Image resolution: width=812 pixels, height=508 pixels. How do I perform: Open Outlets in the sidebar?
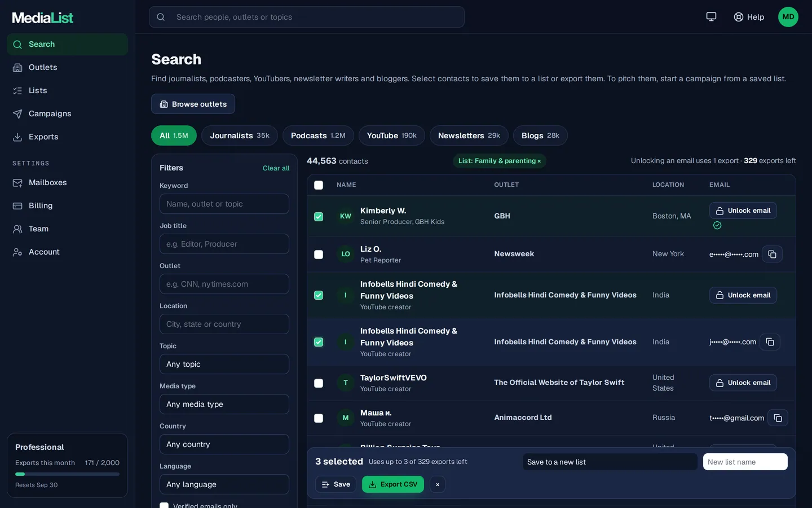point(67,67)
